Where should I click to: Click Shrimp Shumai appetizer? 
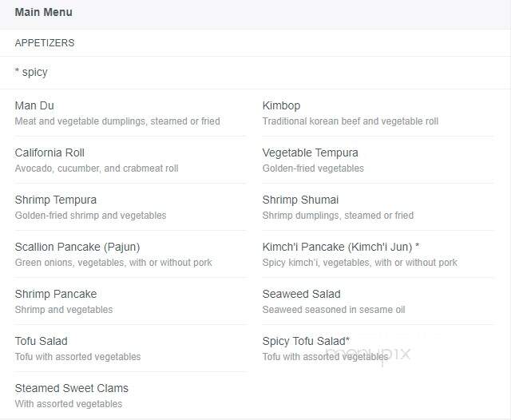[300, 200]
